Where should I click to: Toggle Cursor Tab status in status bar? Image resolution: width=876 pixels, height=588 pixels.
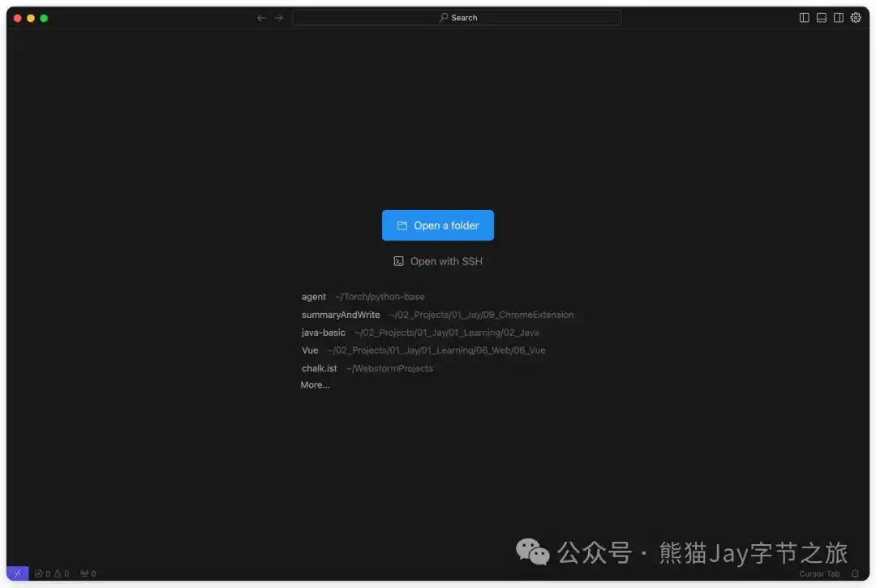tap(819, 573)
